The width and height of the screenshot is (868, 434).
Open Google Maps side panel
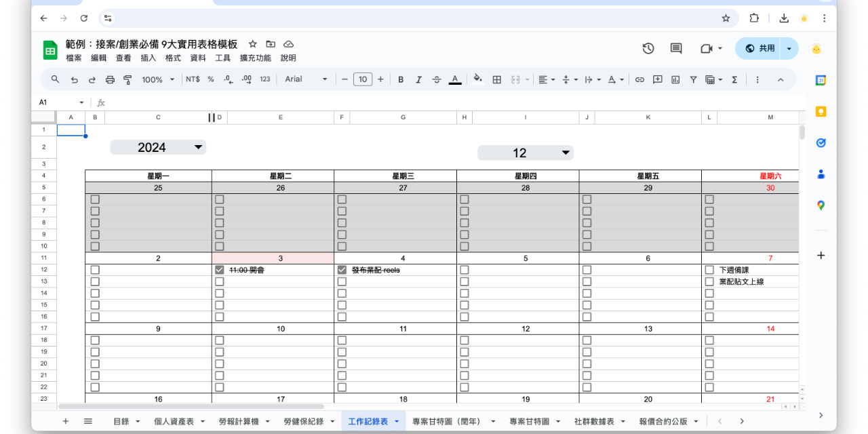[x=821, y=205]
